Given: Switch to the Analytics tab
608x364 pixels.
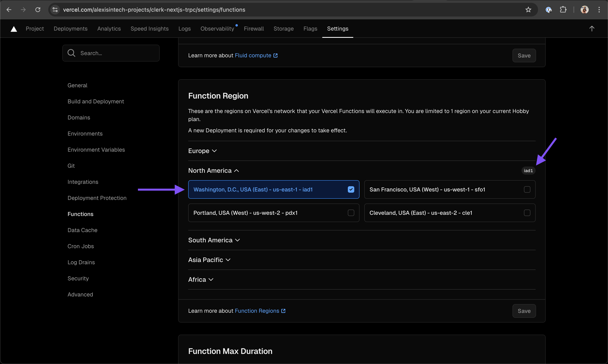Looking at the screenshot, I should point(109,29).
